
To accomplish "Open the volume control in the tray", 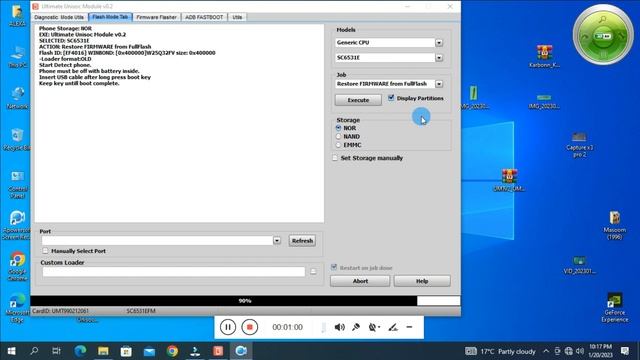I will pos(580,351).
